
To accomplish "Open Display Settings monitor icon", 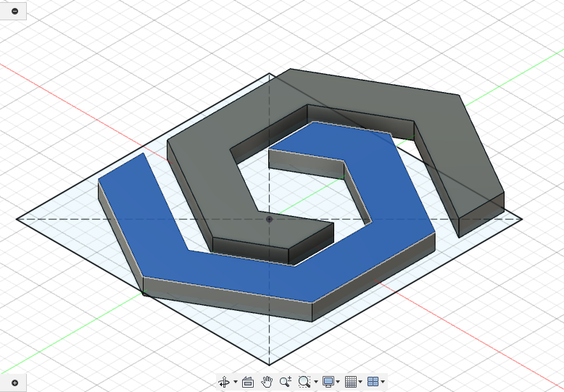I will pos(328,381).
